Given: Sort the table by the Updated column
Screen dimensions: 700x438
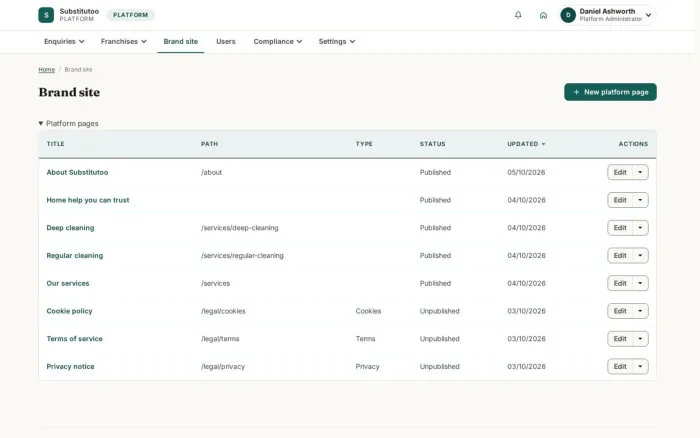Looking at the screenshot, I should [526, 144].
